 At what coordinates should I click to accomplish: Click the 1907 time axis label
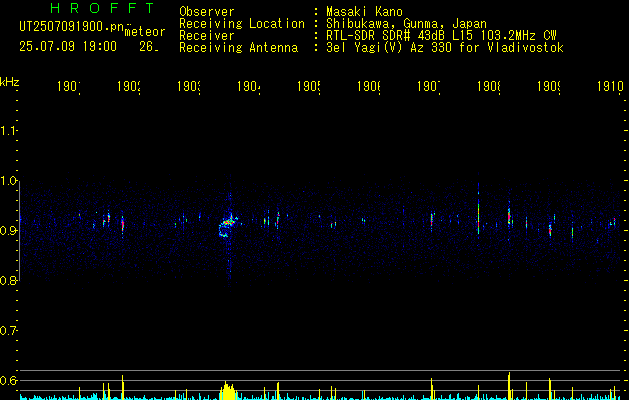coord(428,86)
